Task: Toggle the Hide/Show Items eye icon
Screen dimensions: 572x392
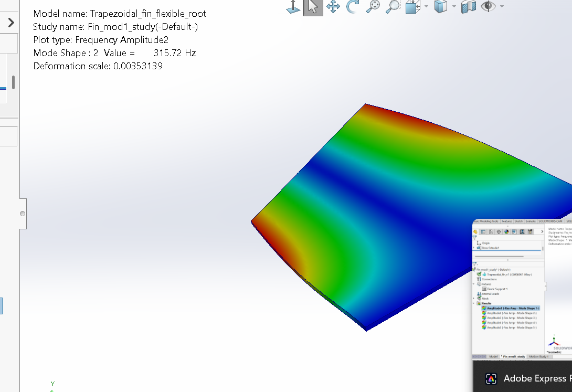Action: pos(488,6)
